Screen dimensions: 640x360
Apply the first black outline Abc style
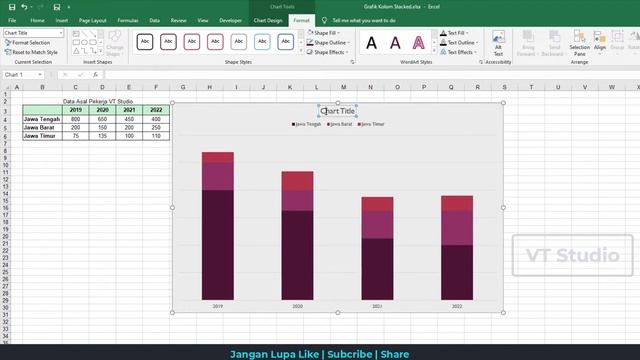pyautogui.click(x=145, y=42)
